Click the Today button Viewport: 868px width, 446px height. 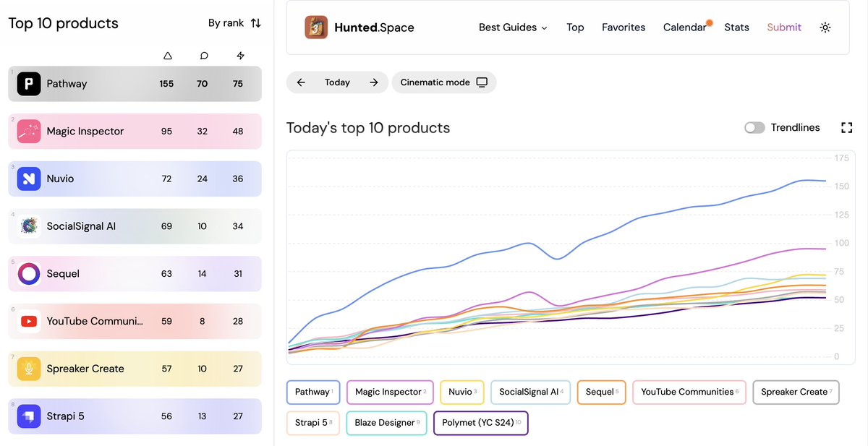click(337, 82)
